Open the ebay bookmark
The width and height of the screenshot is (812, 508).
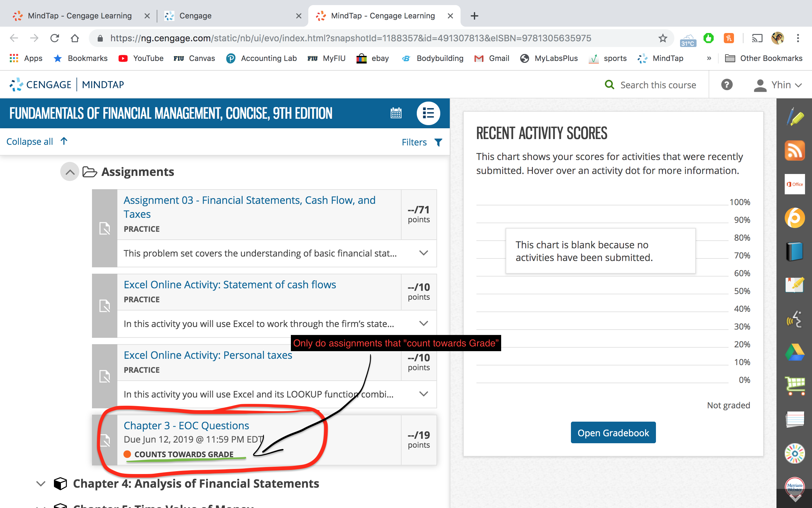coord(372,58)
